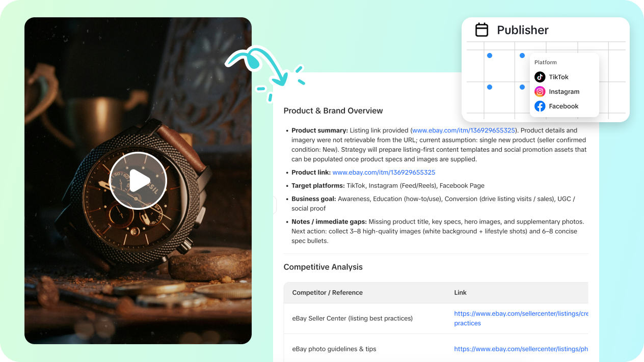Select the Instagram platform icon
644x362 pixels.
(540, 92)
